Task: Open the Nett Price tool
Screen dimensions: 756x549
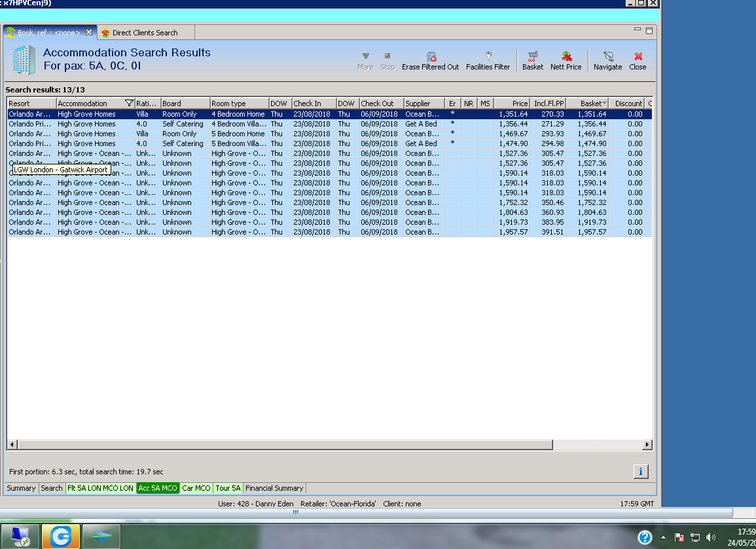Action: (x=566, y=60)
